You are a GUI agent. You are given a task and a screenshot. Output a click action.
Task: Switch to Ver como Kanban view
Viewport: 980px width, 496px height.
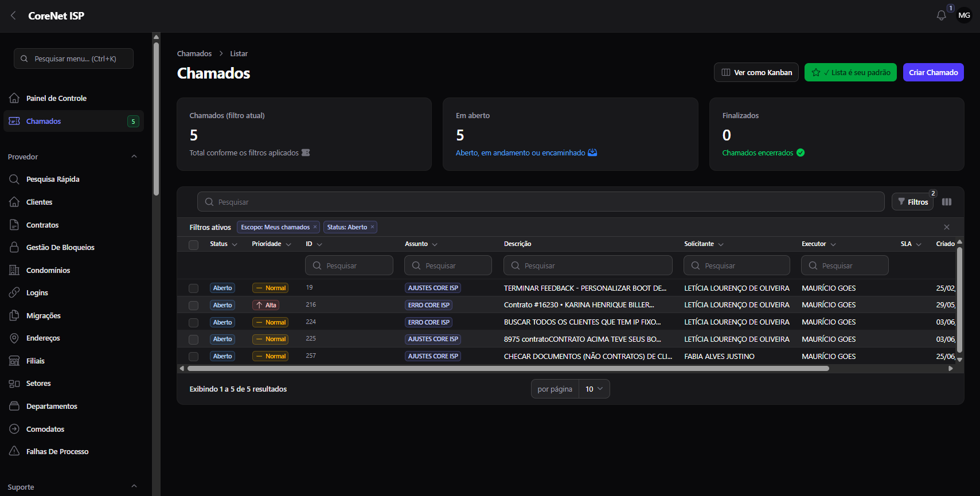(756, 72)
